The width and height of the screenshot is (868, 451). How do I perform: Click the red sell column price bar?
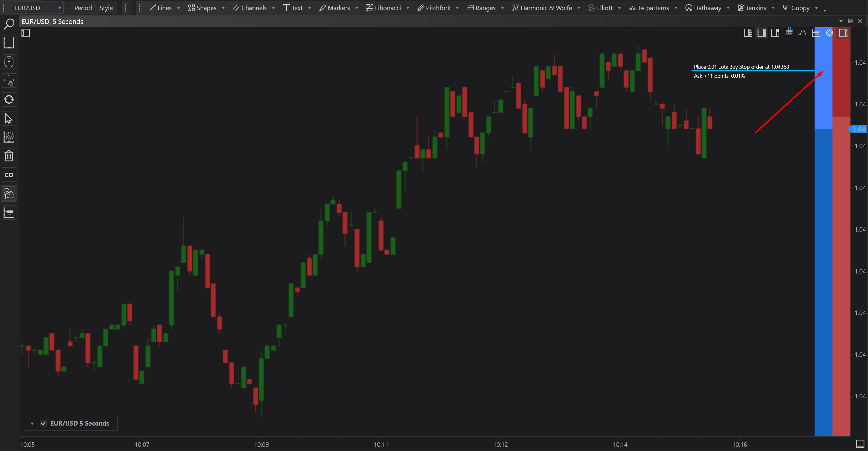pyautogui.click(x=841, y=236)
